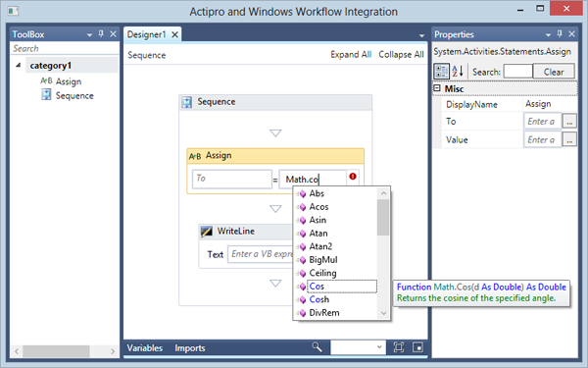Image resolution: width=588 pixels, height=368 pixels.
Task: Select Asin in the completion list
Action: (318, 220)
